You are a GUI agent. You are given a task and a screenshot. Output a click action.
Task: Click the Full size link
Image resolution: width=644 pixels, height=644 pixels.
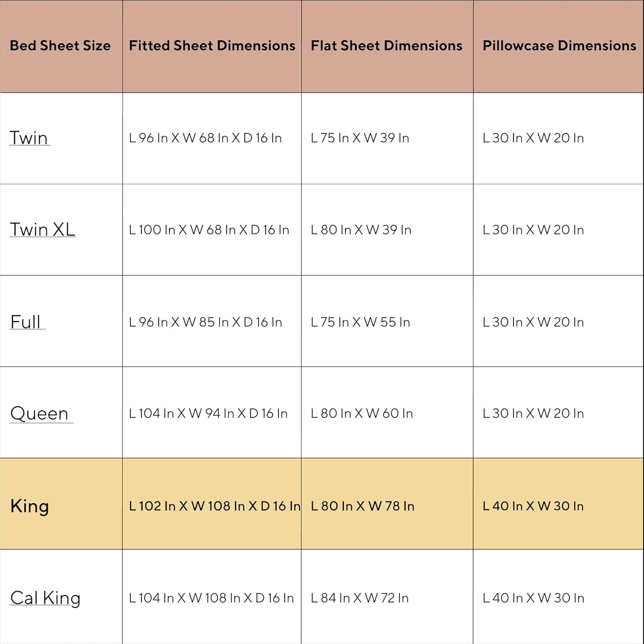pyautogui.click(x=26, y=322)
